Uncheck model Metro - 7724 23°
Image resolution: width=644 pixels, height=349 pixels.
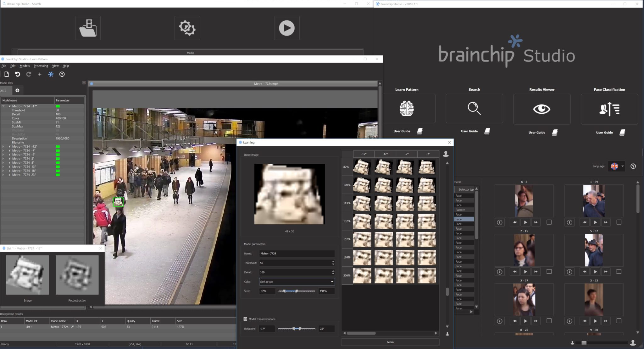[9, 175]
